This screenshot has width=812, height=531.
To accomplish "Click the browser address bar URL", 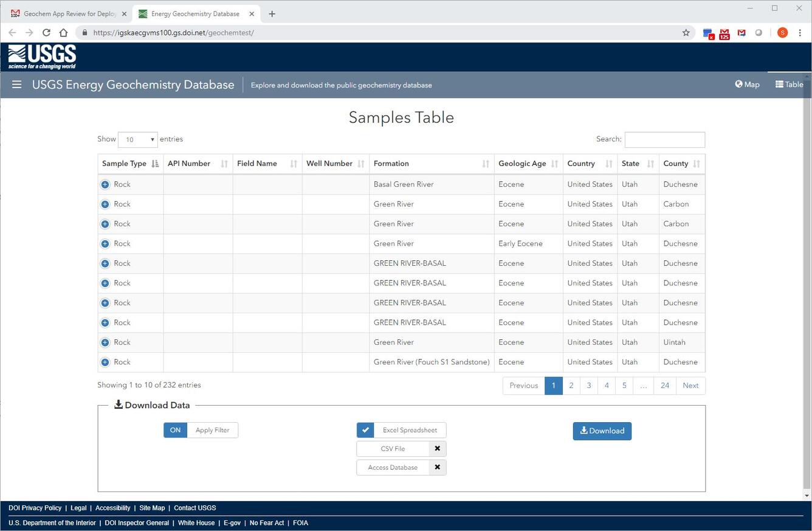I will [173, 33].
